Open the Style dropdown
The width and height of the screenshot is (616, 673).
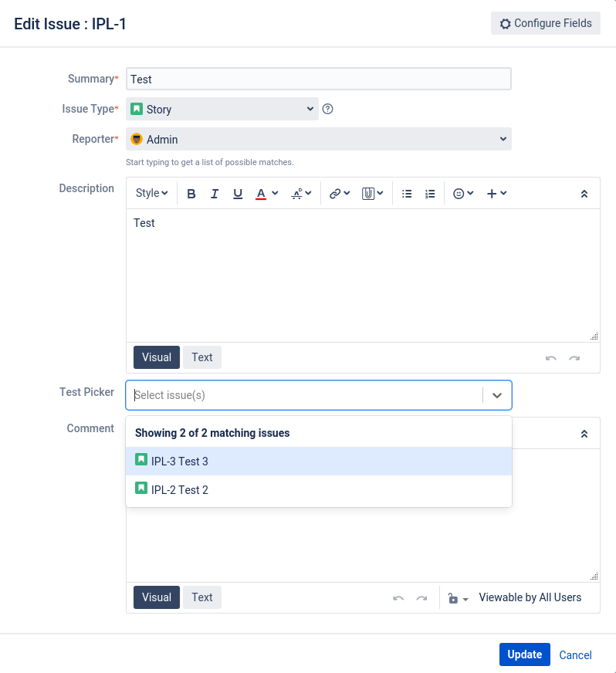click(151, 193)
